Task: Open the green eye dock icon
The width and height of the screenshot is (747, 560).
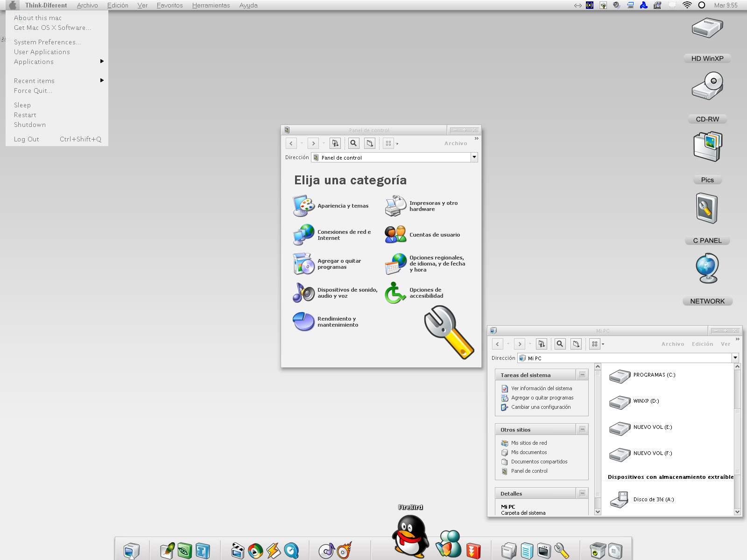Action: (185, 551)
